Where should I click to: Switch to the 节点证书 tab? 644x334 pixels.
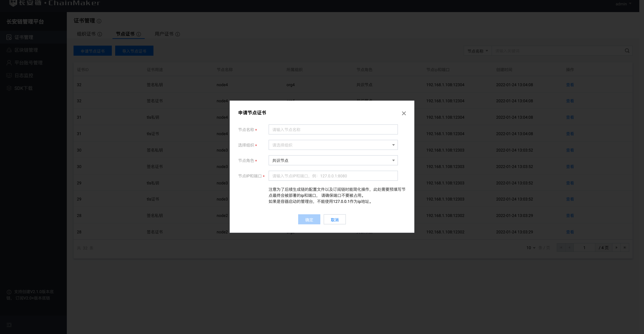click(125, 34)
